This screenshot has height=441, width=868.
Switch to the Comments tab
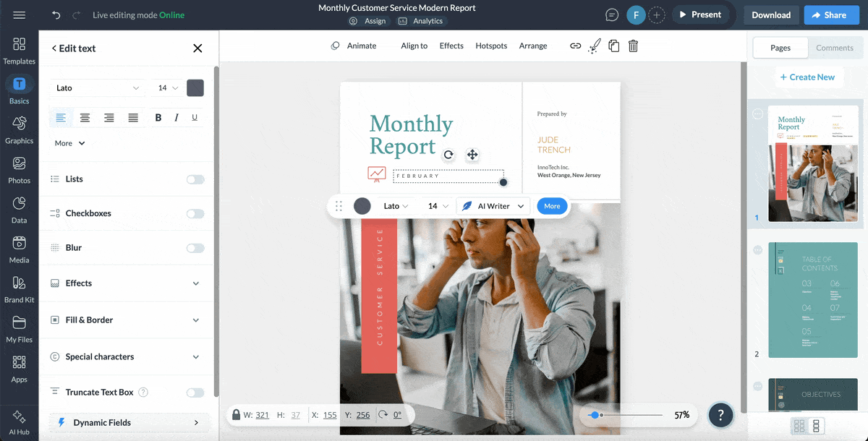point(835,48)
